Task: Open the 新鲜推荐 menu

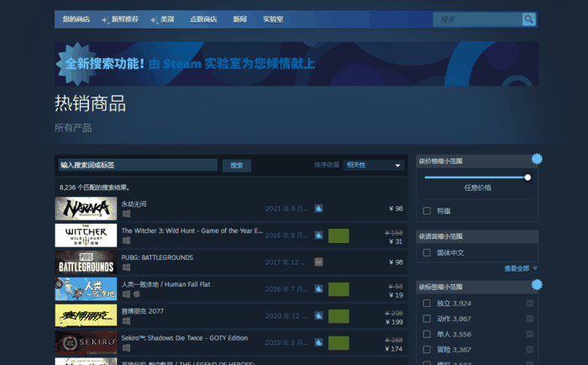Action: pos(120,19)
